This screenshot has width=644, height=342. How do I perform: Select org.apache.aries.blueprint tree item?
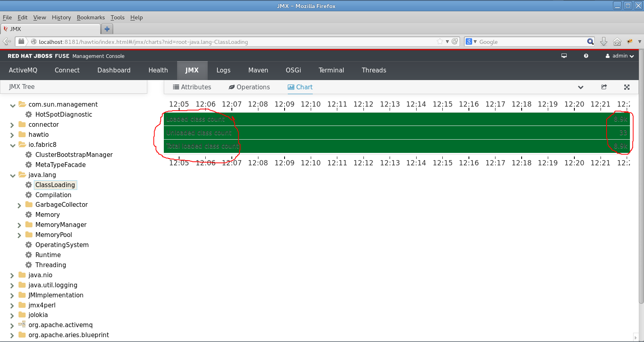click(x=68, y=335)
